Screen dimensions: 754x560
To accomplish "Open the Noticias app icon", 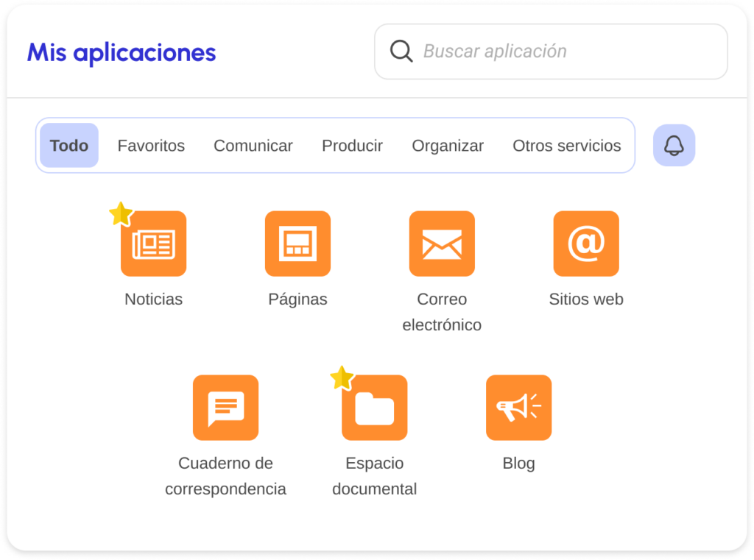I will 153,244.
